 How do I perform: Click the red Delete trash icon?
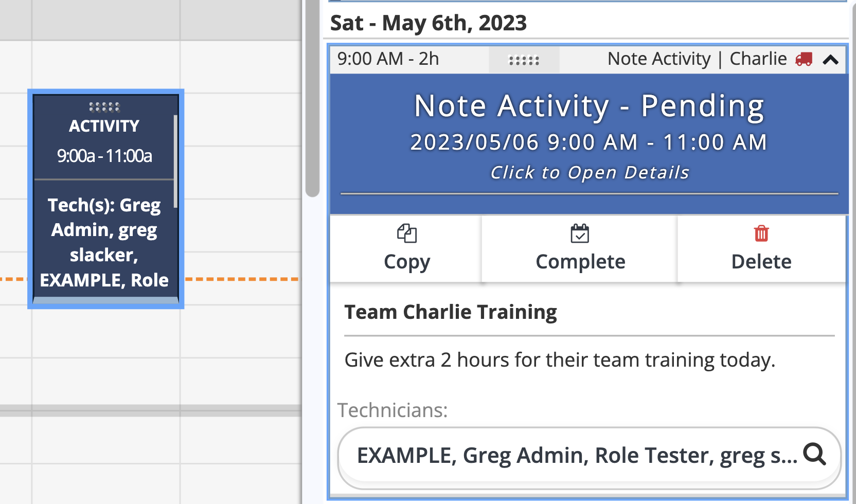(761, 233)
